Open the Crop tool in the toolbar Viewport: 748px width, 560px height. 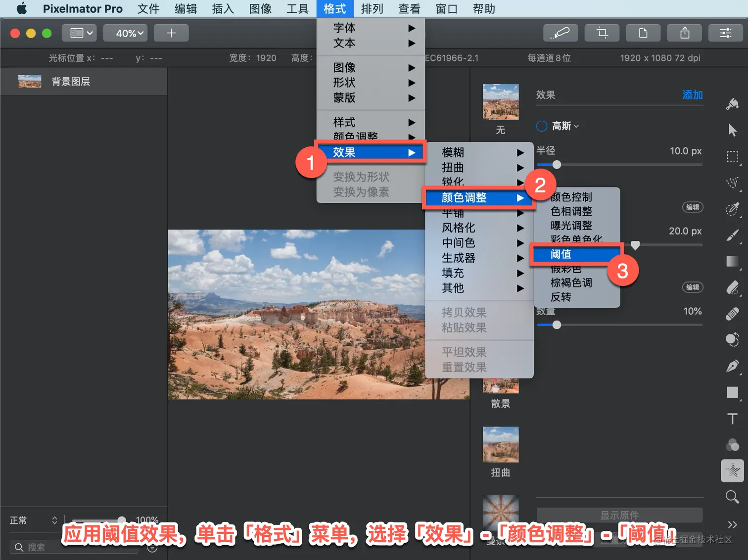602,33
